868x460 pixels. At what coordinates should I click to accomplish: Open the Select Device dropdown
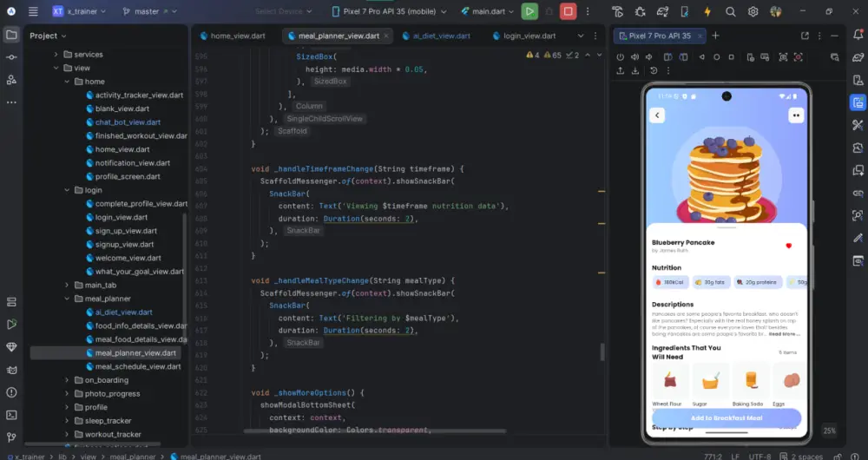[x=284, y=11]
